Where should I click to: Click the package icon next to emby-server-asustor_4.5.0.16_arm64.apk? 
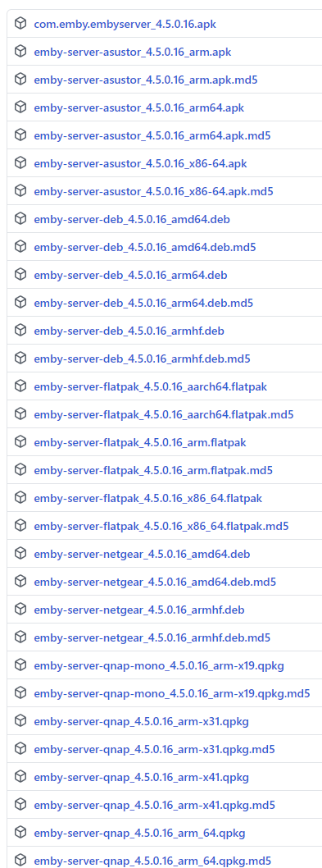pyautogui.click(x=20, y=107)
